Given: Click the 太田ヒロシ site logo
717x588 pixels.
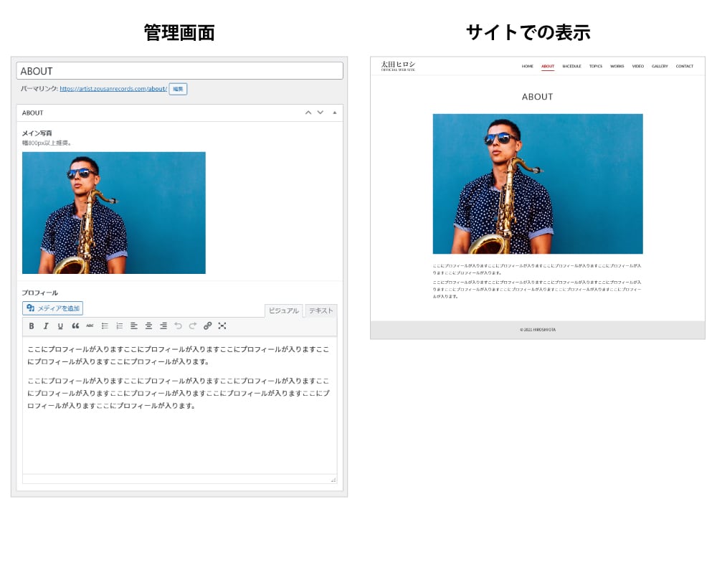Looking at the screenshot, I should point(398,66).
